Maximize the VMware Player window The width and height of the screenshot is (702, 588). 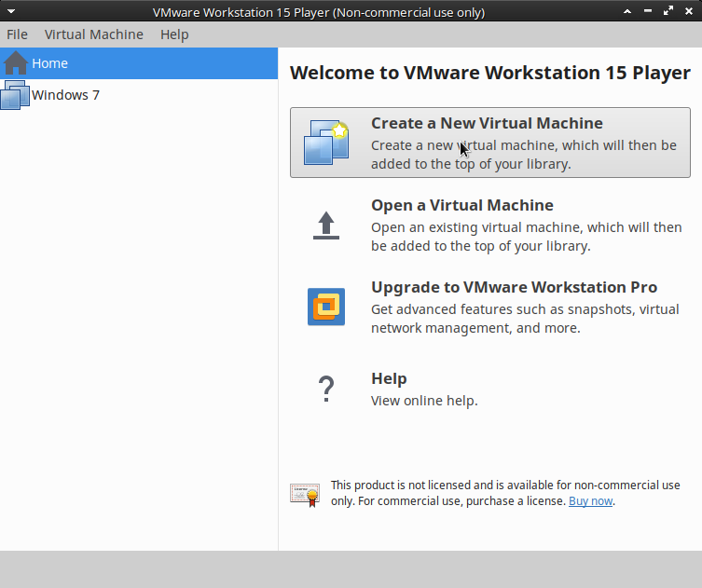(668, 11)
